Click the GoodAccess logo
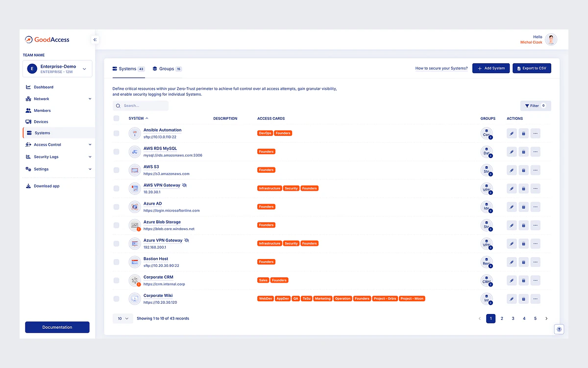Image resolution: width=588 pixels, height=368 pixels. point(47,40)
